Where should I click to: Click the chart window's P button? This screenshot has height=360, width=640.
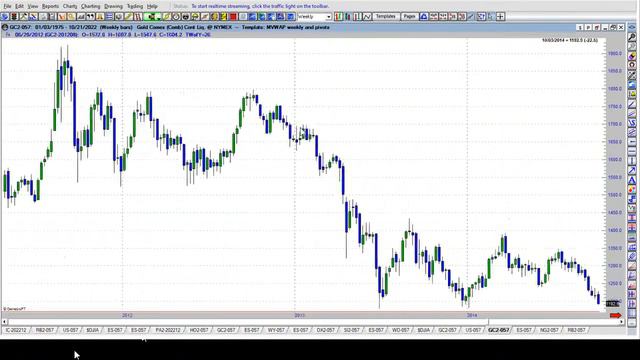[588, 27]
